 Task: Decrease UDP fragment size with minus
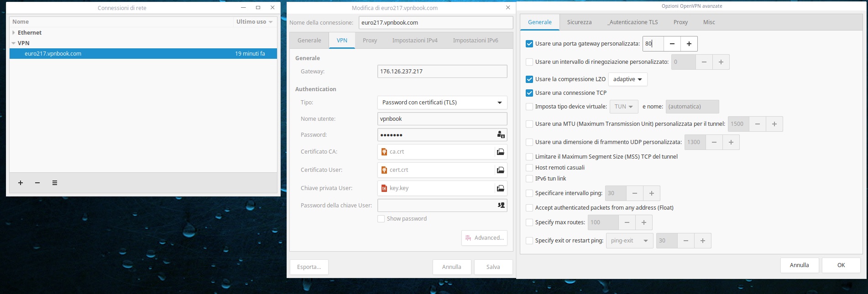(x=714, y=142)
